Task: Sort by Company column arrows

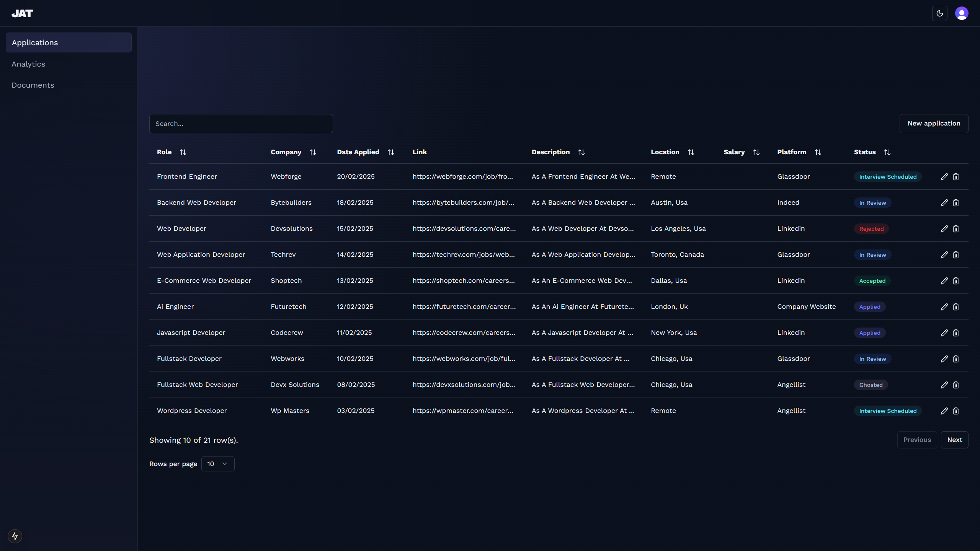Action: pyautogui.click(x=312, y=152)
